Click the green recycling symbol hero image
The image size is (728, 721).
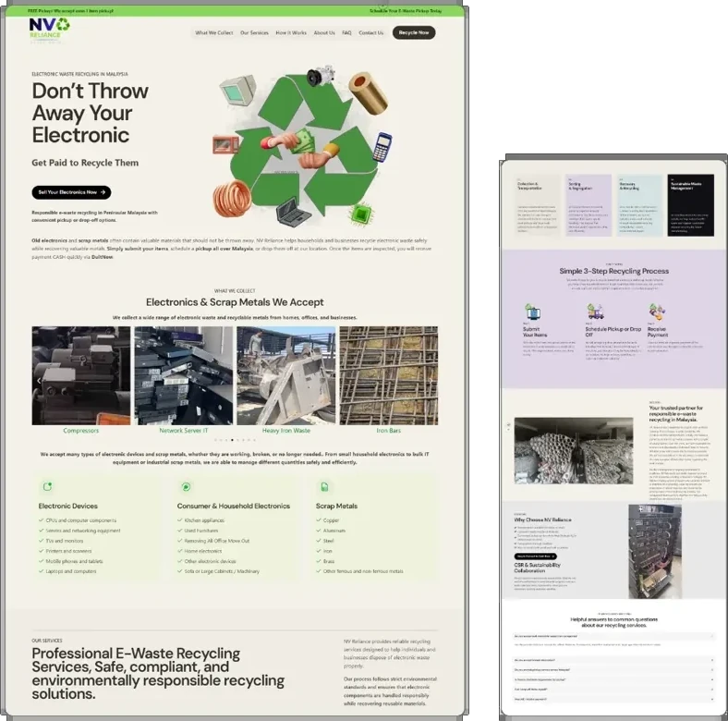coord(304,145)
